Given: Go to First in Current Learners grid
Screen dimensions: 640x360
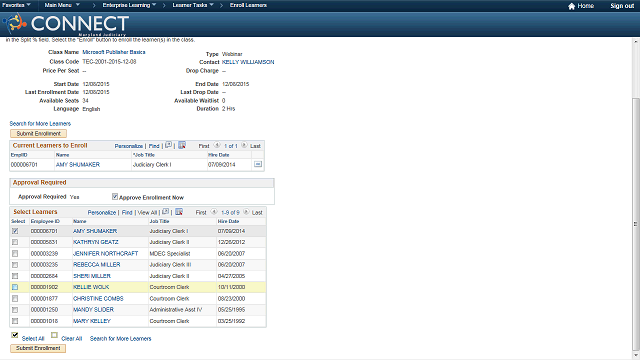Looking at the screenshot, I should point(204,146).
